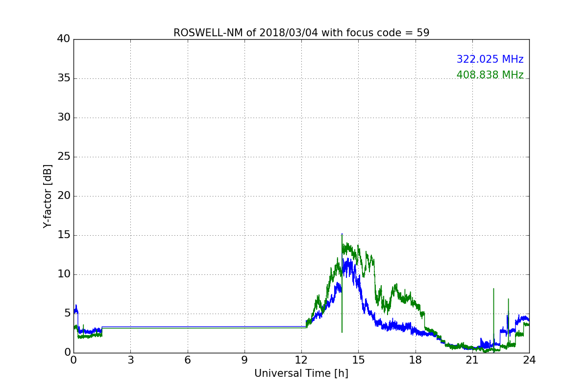Image resolution: width=588 pixels, height=392 pixels.
Task: Click the x-axis tick label 21
Action: 472,360
